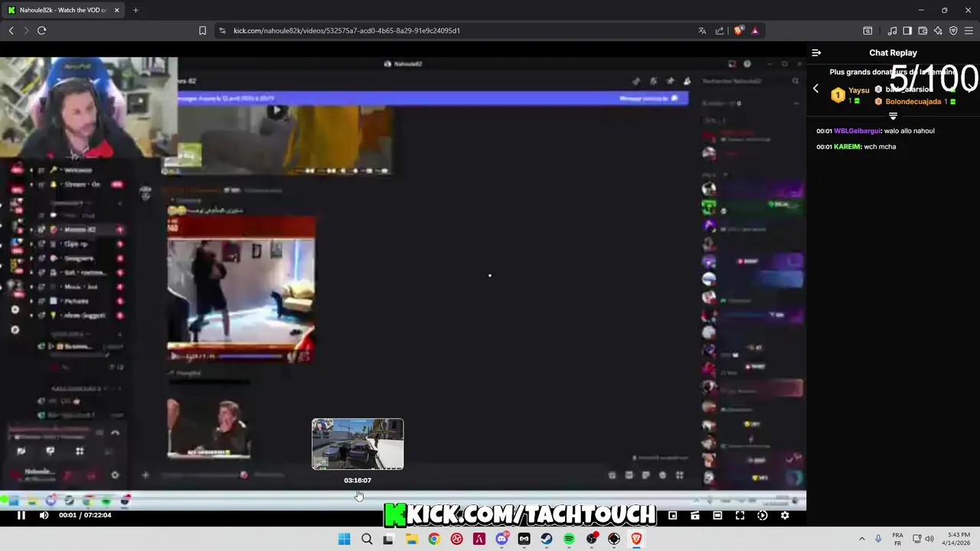Screen dimensions: 980x551
Task: Open Windows Start menu
Action: [345, 539]
